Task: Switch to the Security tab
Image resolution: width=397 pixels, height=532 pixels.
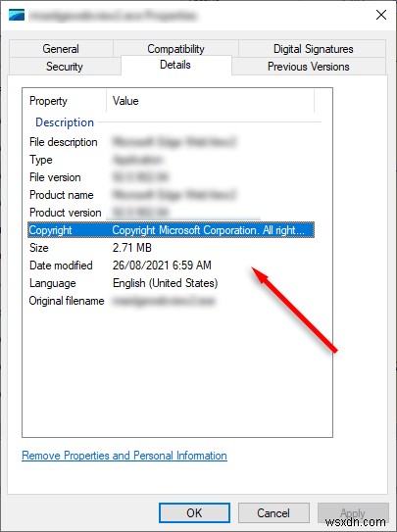Action: [x=65, y=67]
